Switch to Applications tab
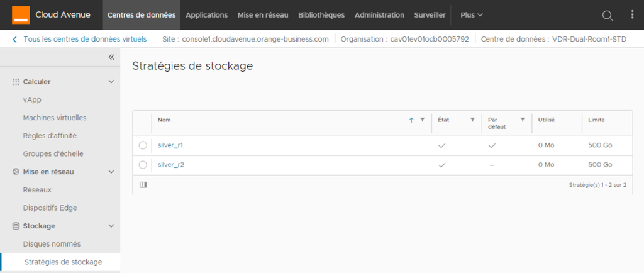This screenshot has height=273, width=644. [206, 15]
